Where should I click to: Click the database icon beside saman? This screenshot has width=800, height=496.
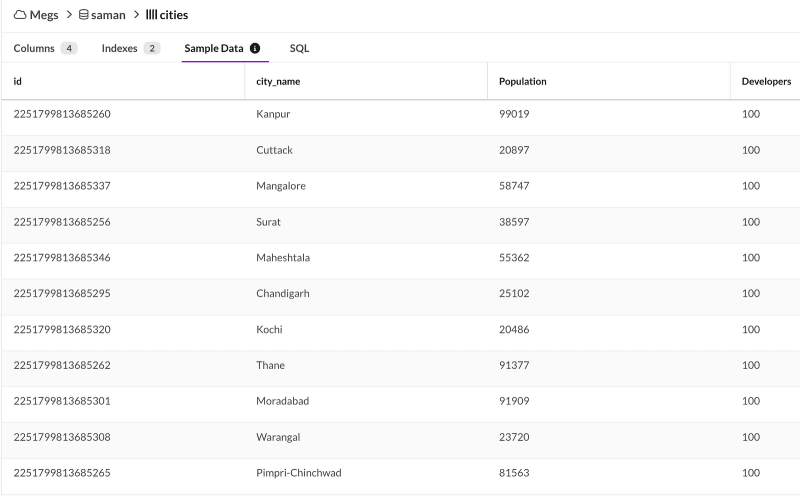(84, 14)
